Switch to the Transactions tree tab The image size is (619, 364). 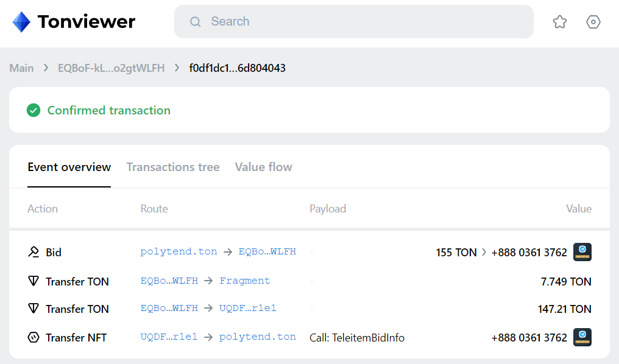click(x=173, y=167)
